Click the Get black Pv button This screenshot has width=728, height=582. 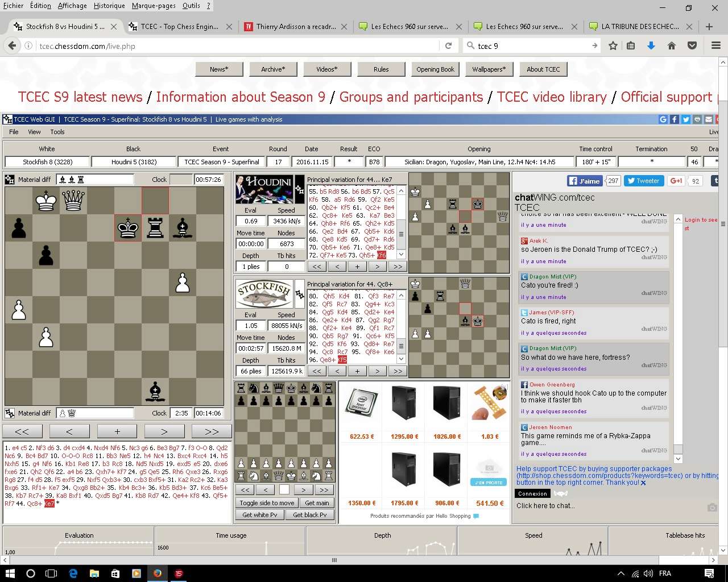(309, 515)
